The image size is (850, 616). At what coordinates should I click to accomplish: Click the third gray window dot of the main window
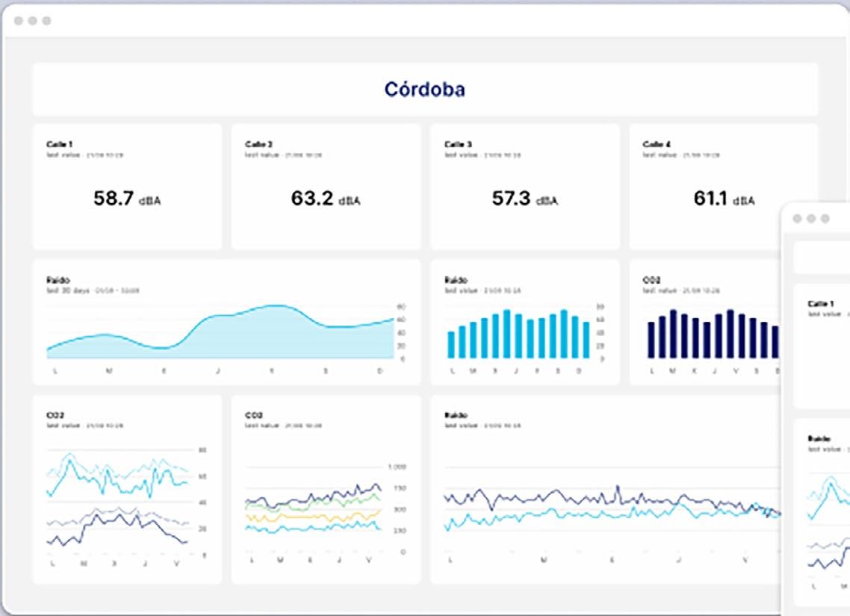coord(46,21)
